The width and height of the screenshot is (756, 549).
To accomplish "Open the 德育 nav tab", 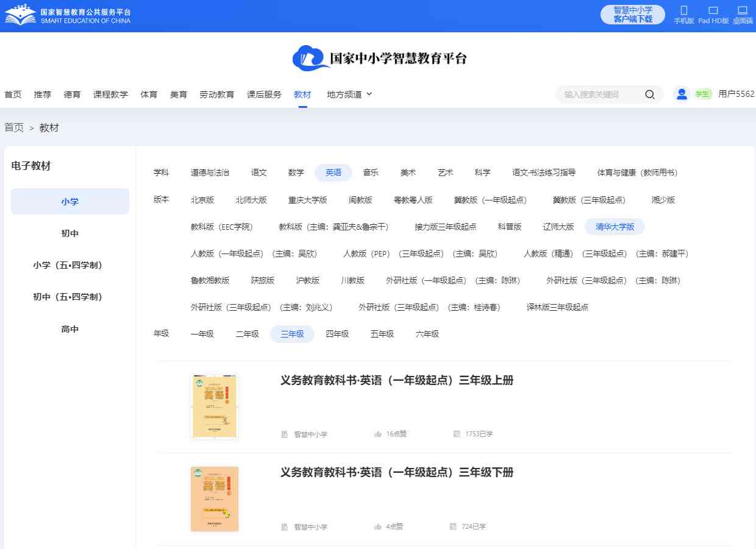I will click(73, 94).
